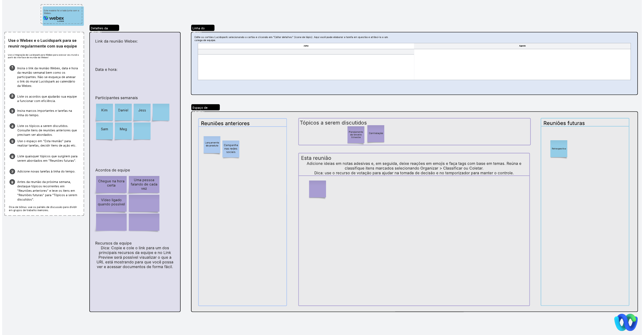Select the 'Chegue na hora certa' note
The height and width of the screenshot is (335, 644).
[111, 184]
